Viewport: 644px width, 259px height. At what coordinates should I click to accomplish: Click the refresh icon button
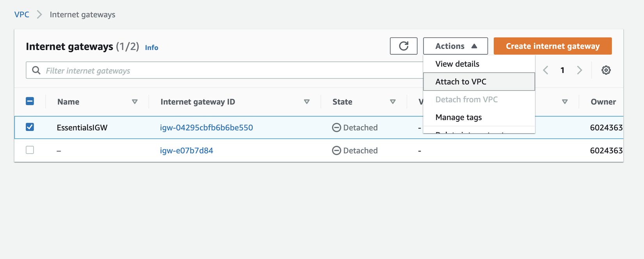(404, 46)
